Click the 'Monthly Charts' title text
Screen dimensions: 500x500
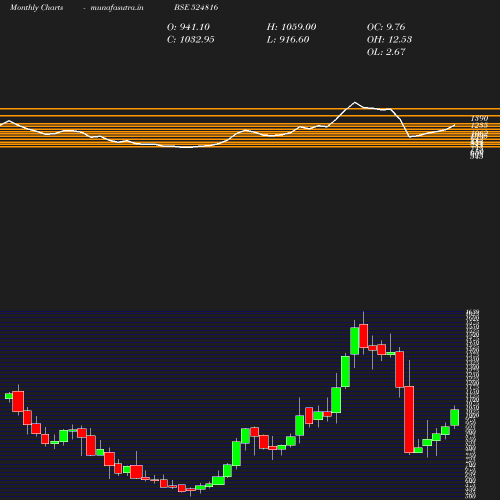[x=36, y=7]
